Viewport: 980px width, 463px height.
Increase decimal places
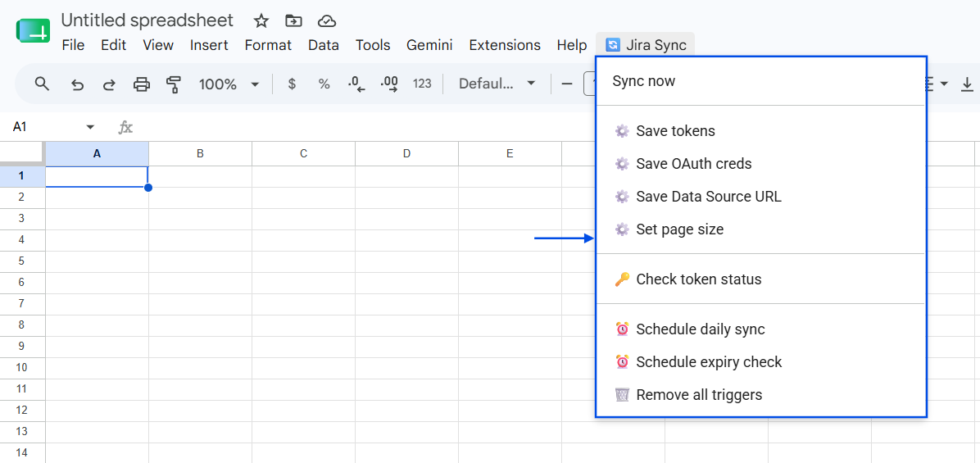[389, 84]
